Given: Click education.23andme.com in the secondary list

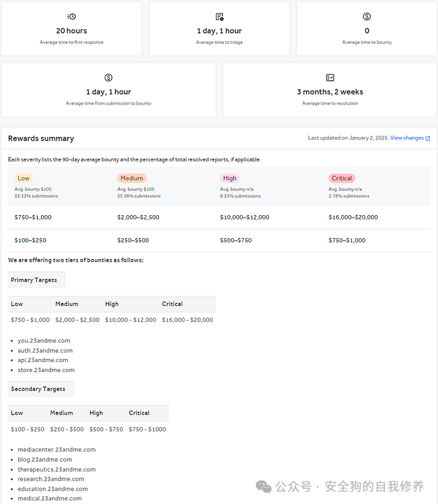Looking at the screenshot, I should point(53,489).
